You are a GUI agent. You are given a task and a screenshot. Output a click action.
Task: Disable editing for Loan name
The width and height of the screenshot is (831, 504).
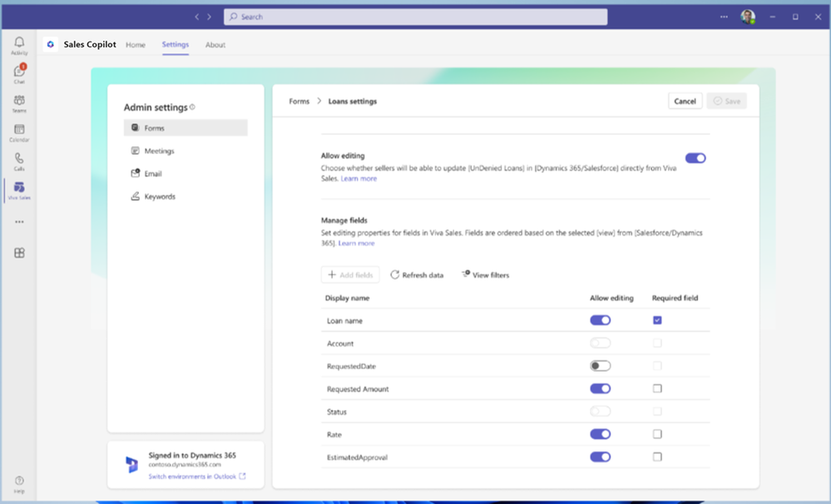(x=601, y=320)
